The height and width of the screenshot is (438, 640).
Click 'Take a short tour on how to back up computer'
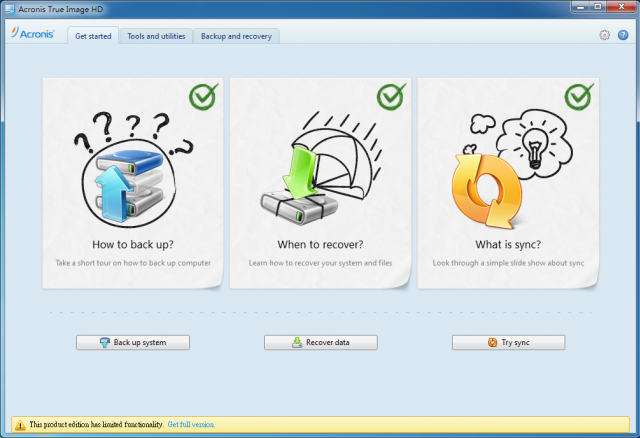133,263
